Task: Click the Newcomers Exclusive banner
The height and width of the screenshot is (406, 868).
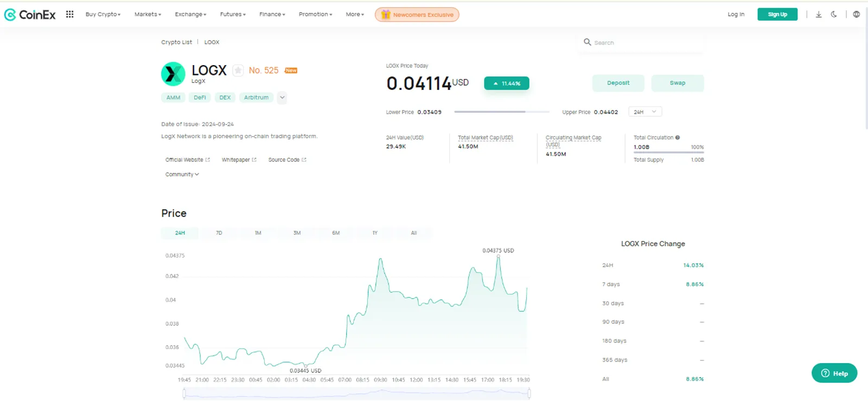Action: 417,15
